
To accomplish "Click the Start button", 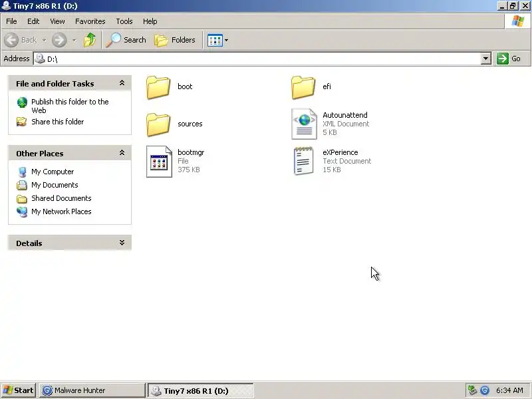I will 19,390.
